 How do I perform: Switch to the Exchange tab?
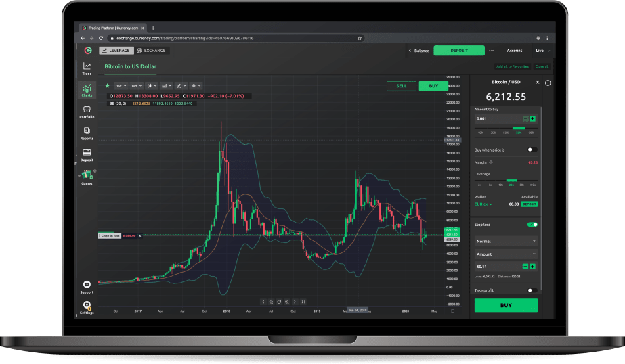[151, 51]
